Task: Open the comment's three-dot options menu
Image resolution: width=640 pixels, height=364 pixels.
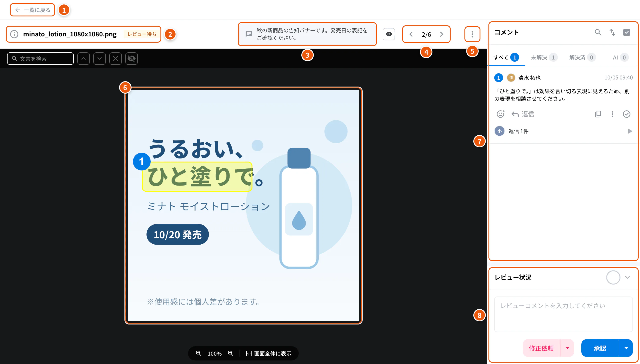Action: click(612, 114)
